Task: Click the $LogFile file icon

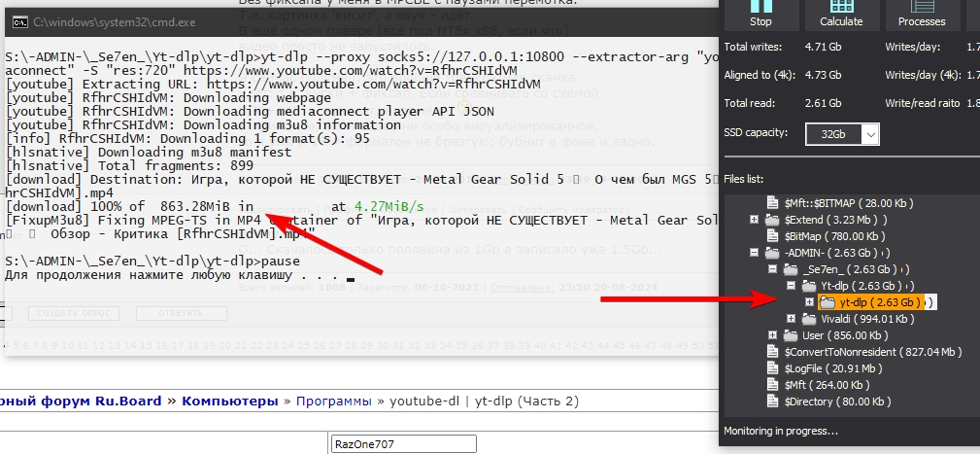Action: point(774,369)
